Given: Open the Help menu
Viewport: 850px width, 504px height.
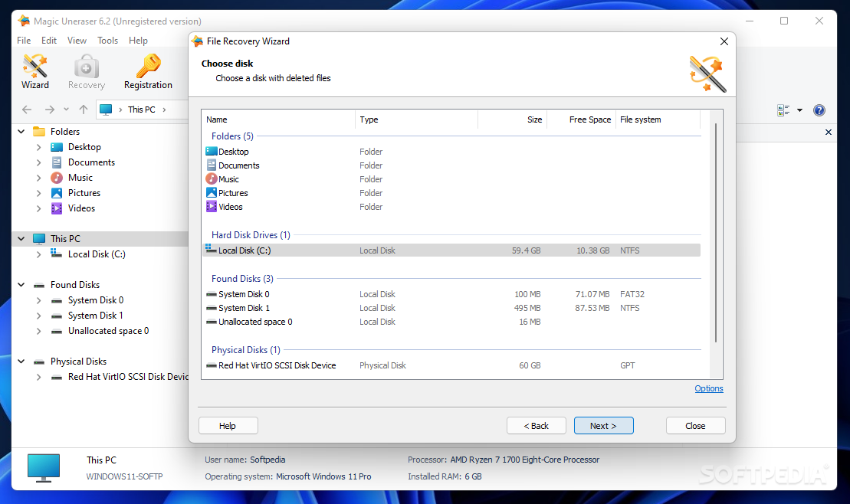Looking at the screenshot, I should 138,40.
